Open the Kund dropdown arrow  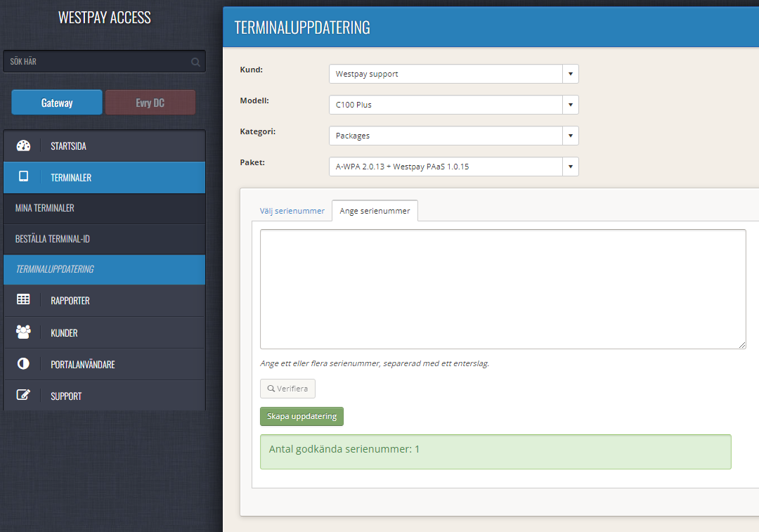coord(571,74)
